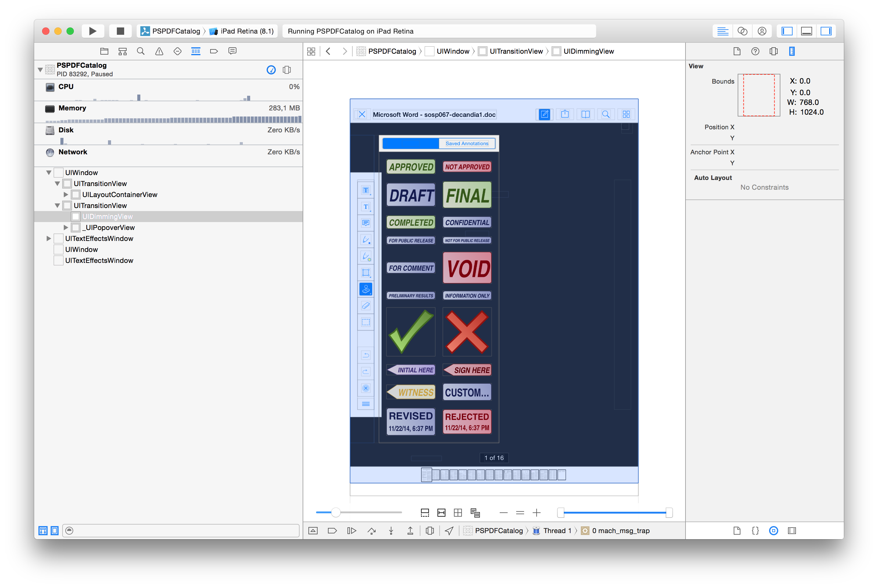The height and width of the screenshot is (588, 878).
Task: Expand the first UITextEffectsWindow node
Action: click(49, 238)
